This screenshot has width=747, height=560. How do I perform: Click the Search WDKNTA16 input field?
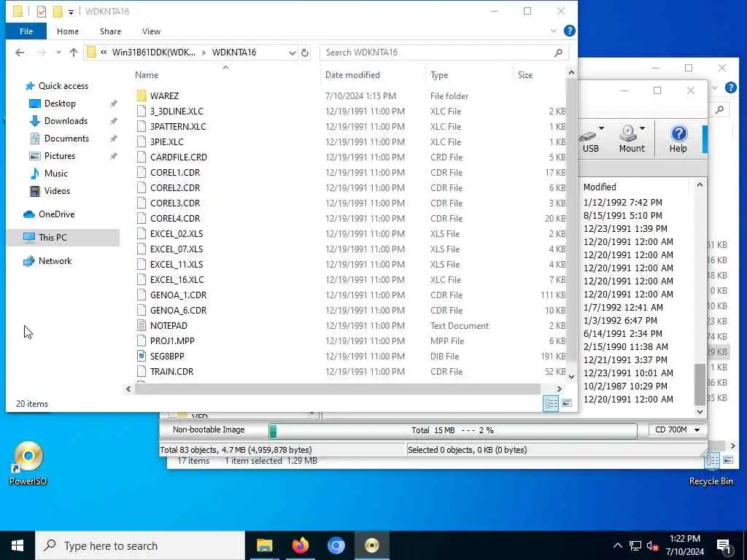(x=437, y=52)
